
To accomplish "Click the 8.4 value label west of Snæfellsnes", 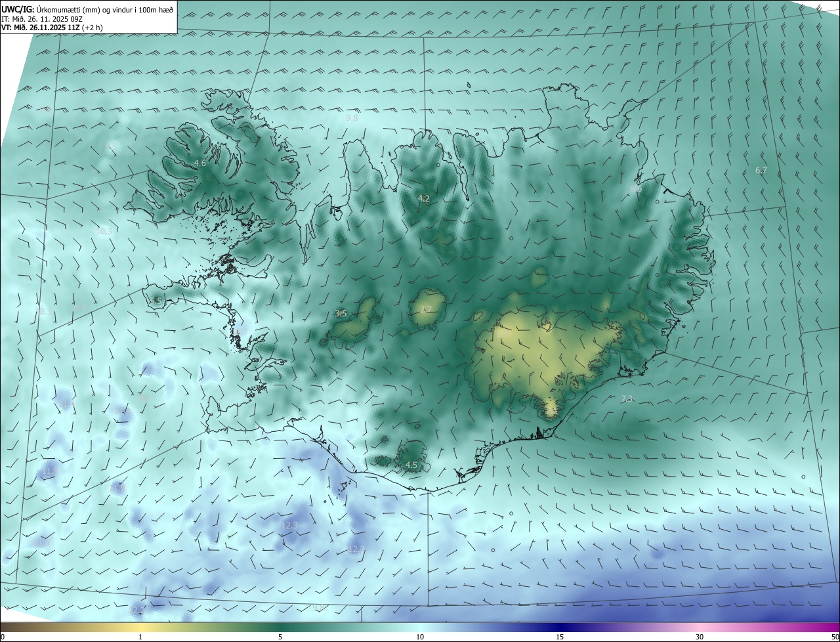I will (79, 307).
